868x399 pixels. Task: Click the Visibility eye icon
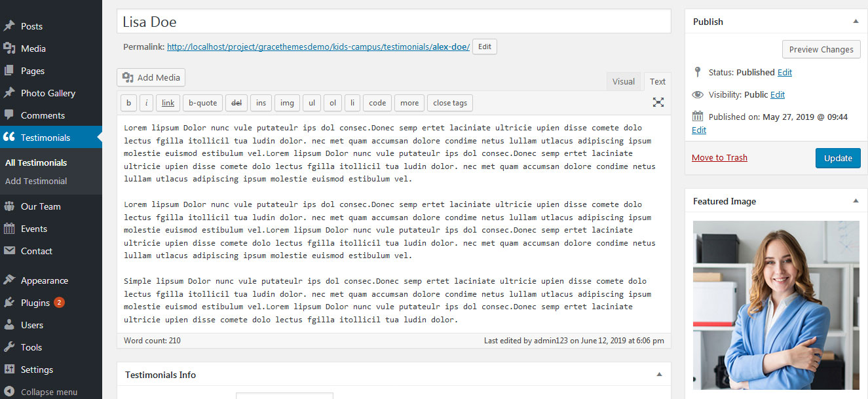698,94
